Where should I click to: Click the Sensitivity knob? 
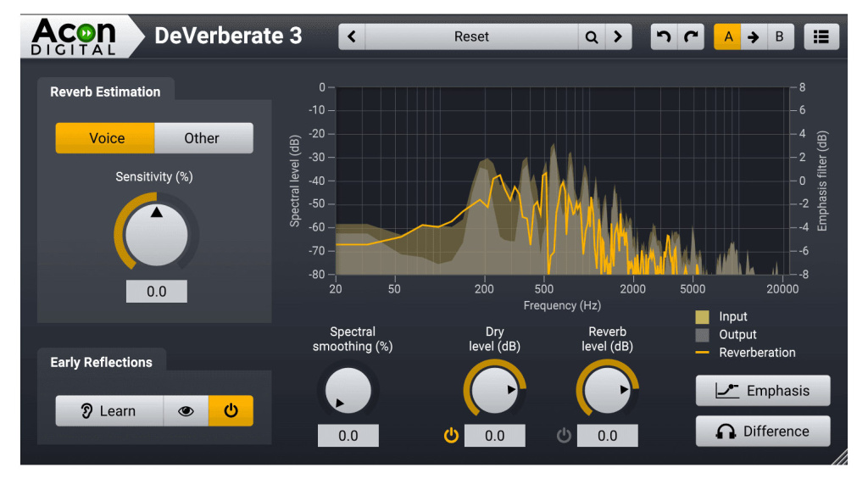click(157, 235)
